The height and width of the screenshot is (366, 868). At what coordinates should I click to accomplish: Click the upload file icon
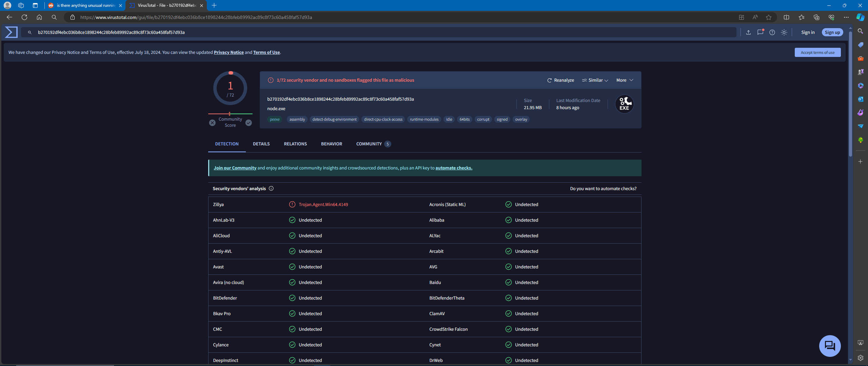click(748, 32)
